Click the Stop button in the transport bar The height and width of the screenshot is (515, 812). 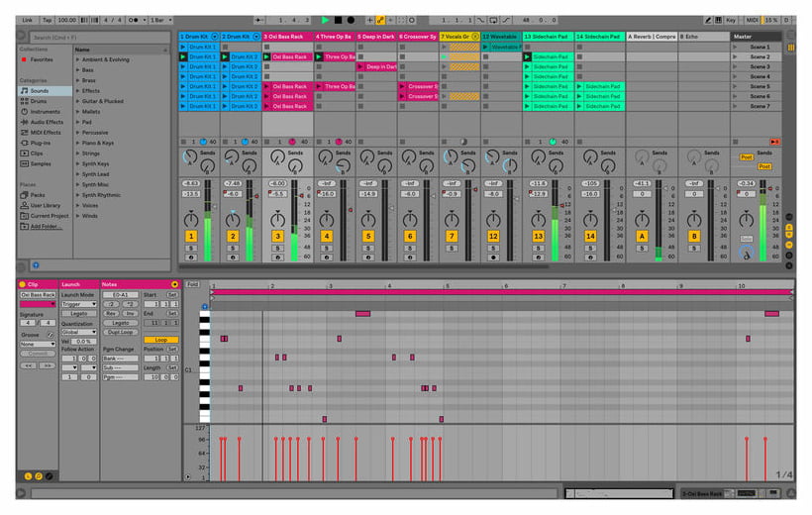pyautogui.click(x=338, y=20)
